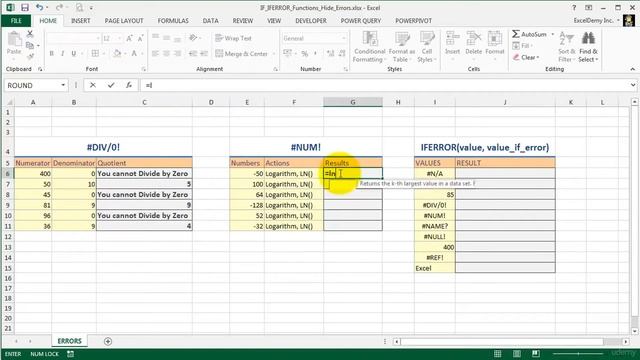Click column G header
The height and width of the screenshot is (360, 640).
pos(353,102)
